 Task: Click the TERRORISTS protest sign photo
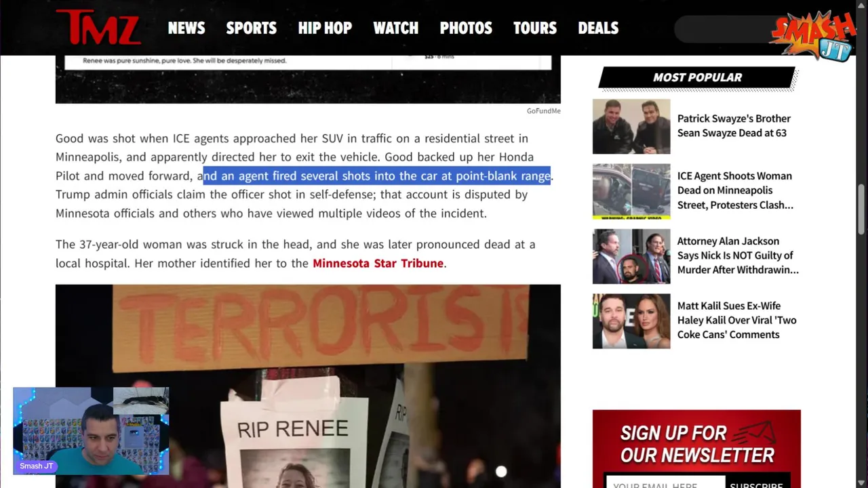pos(308,386)
